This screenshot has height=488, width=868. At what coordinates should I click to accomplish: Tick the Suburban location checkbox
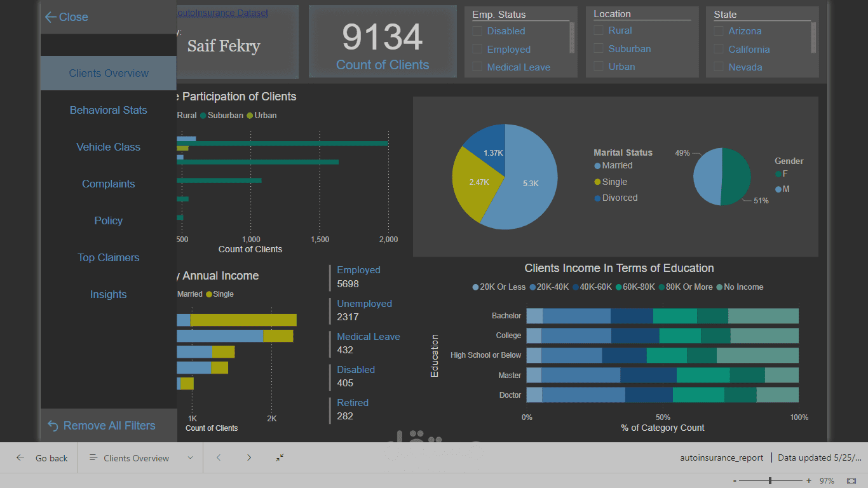click(x=598, y=48)
